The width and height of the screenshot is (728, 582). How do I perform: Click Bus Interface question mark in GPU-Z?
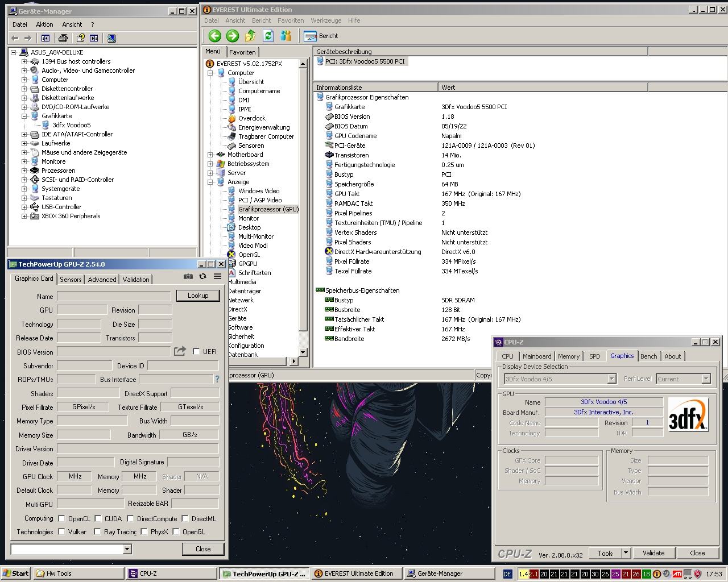(x=217, y=379)
